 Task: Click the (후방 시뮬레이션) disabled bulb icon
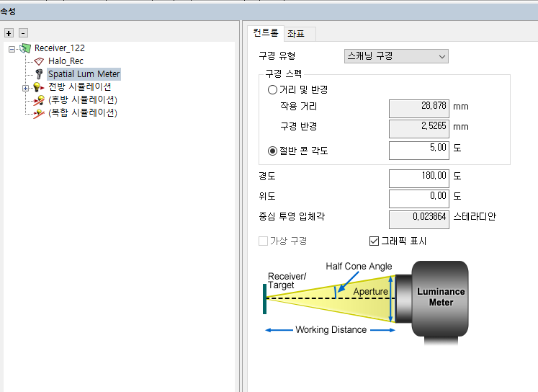pos(39,100)
